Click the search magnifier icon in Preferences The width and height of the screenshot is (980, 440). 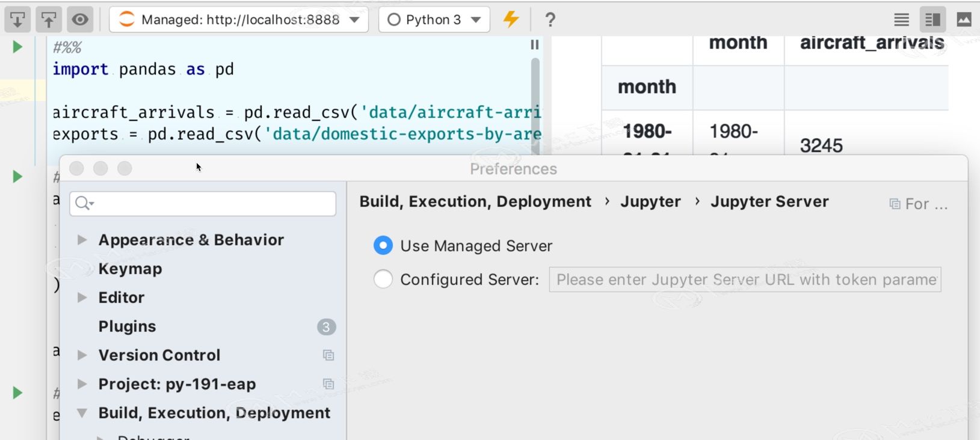point(84,204)
